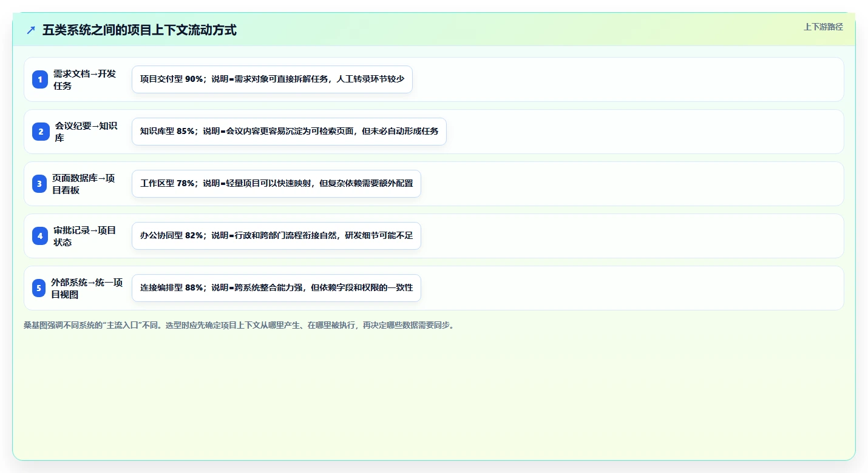
Task: Click the 办公协同型 82% description box
Action: pos(276,236)
